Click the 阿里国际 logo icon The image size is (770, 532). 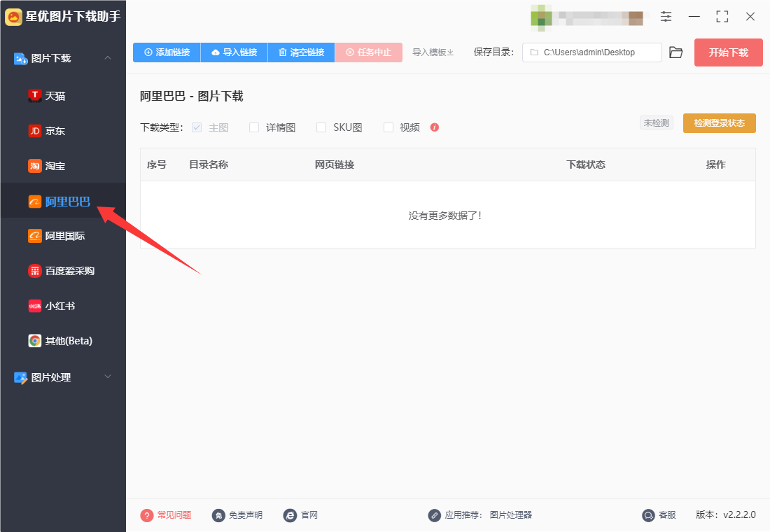35,236
